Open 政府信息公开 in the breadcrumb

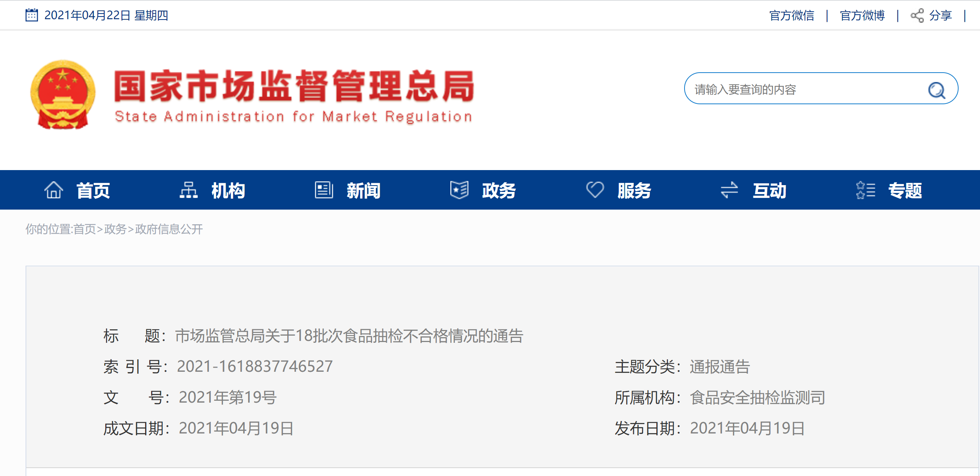pyautogui.click(x=169, y=229)
